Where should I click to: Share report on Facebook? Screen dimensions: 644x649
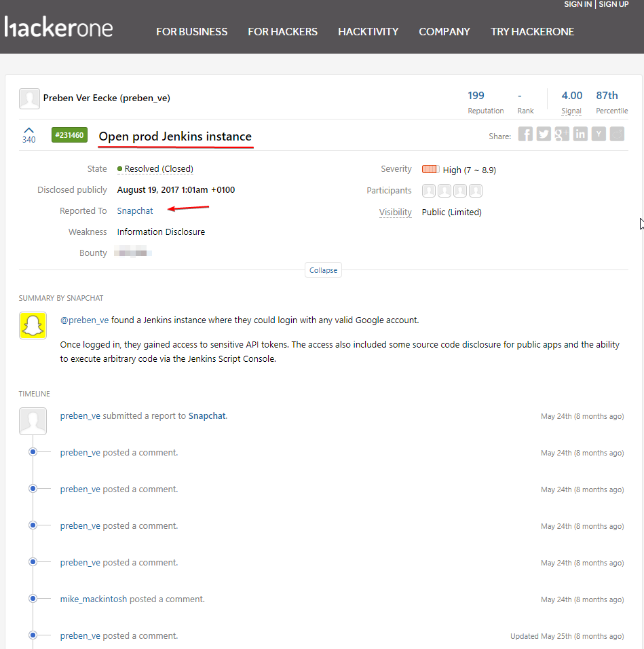click(x=525, y=134)
